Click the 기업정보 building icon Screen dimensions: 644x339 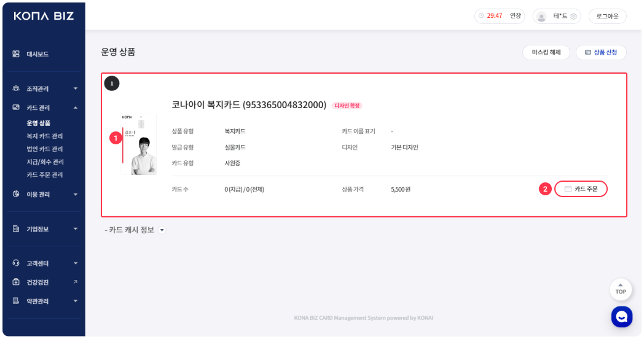click(16, 228)
